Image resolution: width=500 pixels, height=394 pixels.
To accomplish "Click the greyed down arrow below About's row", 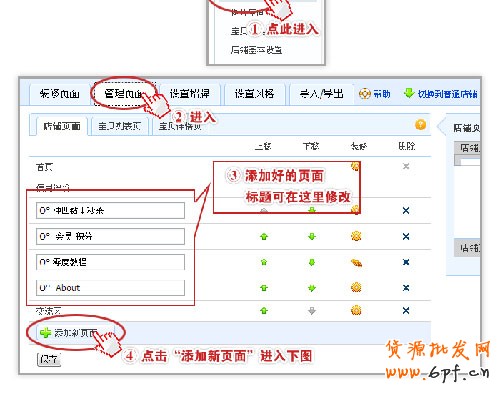I will tap(312, 311).
